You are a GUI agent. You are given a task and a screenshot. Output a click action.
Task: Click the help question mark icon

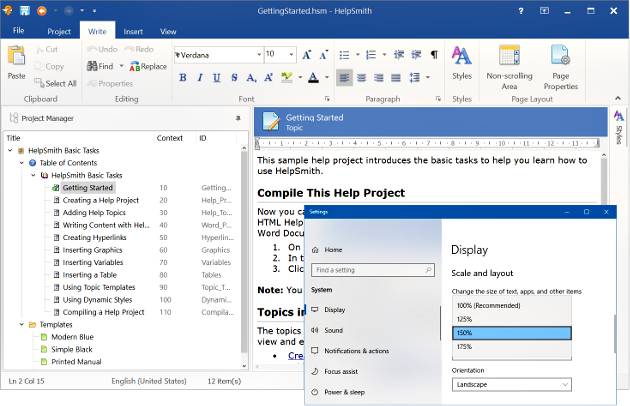521,11
